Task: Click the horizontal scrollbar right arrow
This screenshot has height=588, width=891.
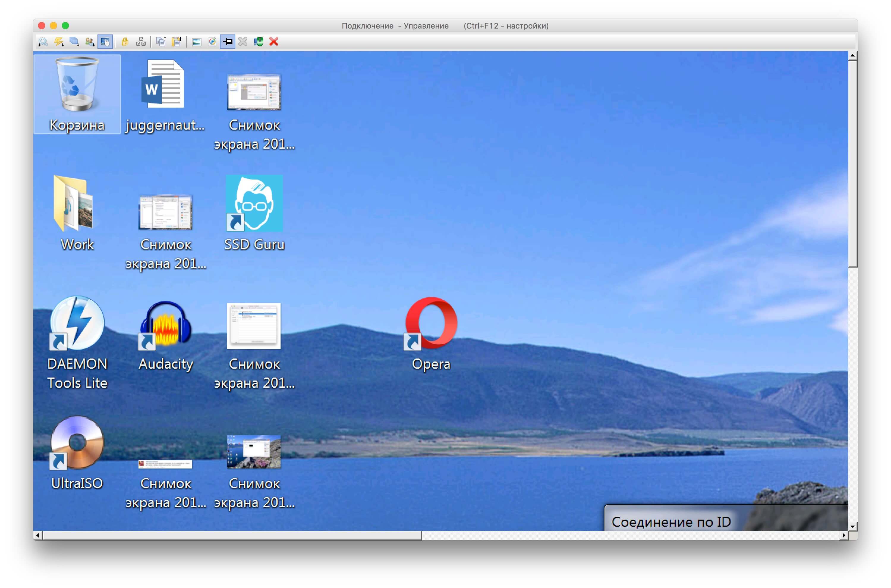Action: click(844, 535)
